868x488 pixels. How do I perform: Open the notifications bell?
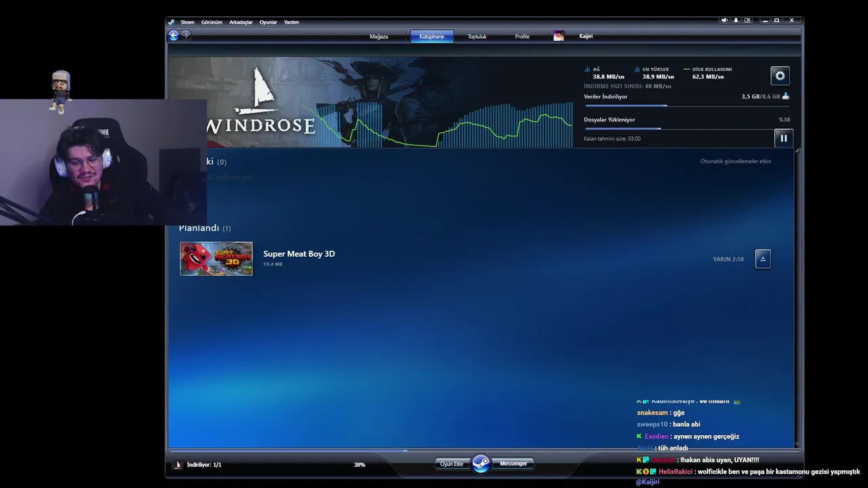pyautogui.click(x=736, y=20)
